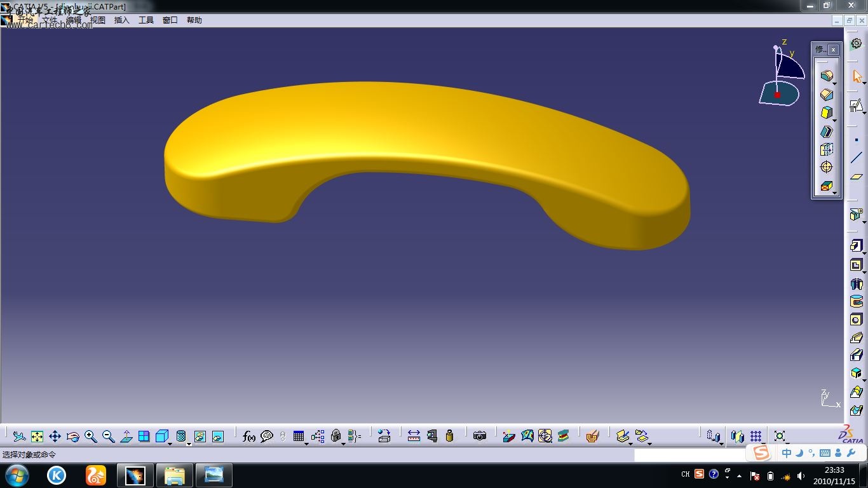Click Fit All In view icon
The image size is (868, 488).
click(x=37, y=437)
